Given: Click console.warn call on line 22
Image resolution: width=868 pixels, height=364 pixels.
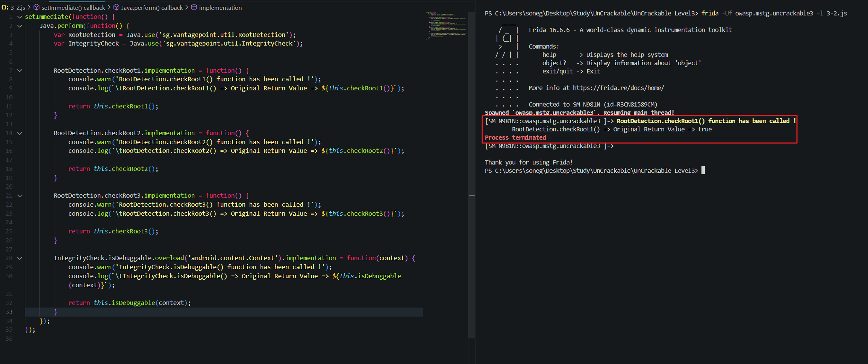Looking at the screenshot, I should tap(195, 205).
